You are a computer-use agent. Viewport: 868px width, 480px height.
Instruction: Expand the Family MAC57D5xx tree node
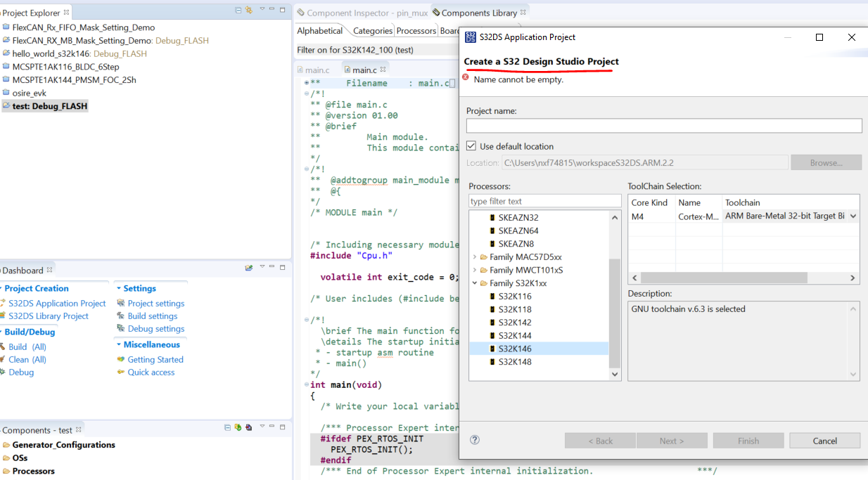pyautogui.click(x=475, y=257)
